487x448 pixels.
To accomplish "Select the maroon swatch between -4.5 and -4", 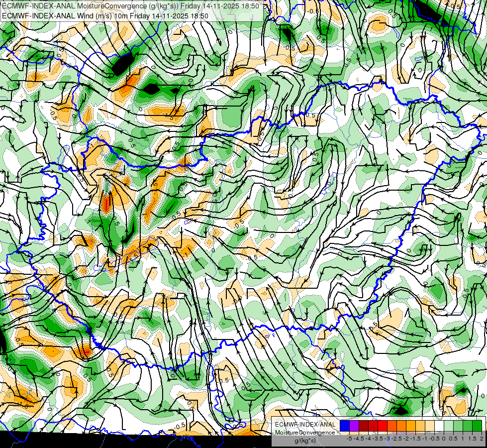I will pyautogui.click(x=364, y=426).
